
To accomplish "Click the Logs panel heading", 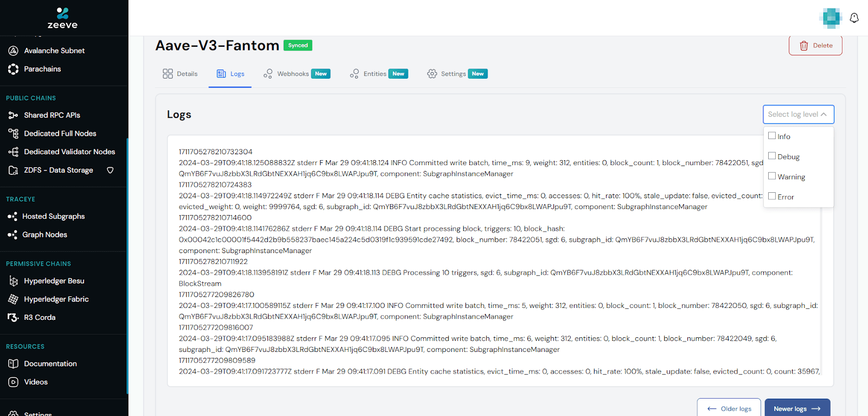I will pos(179,115).
